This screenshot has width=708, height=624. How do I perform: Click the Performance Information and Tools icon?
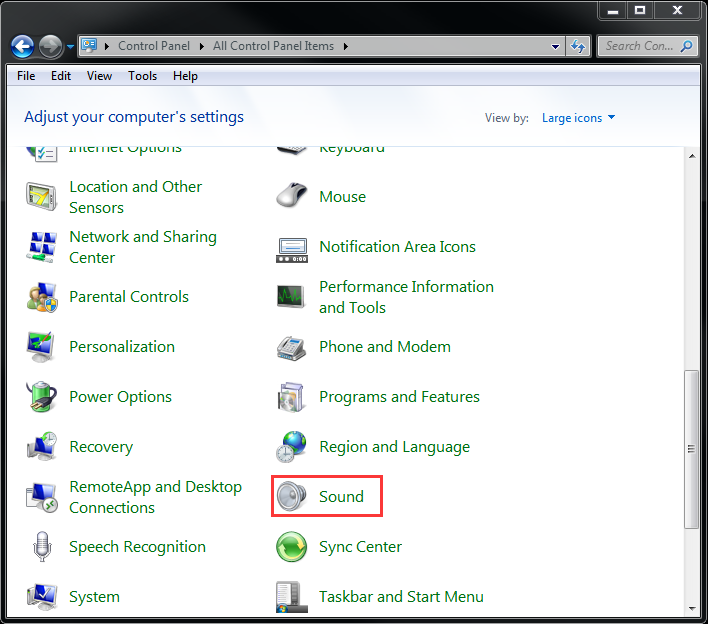tap(291, 296)
